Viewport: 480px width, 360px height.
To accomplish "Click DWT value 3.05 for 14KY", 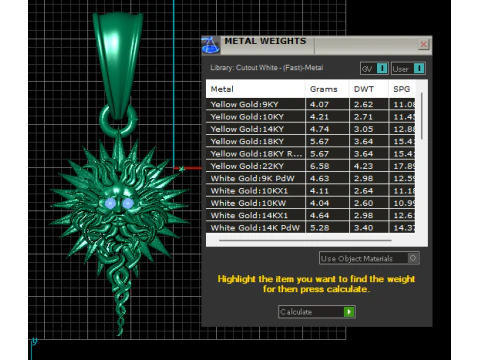I will tap(363, 129).
